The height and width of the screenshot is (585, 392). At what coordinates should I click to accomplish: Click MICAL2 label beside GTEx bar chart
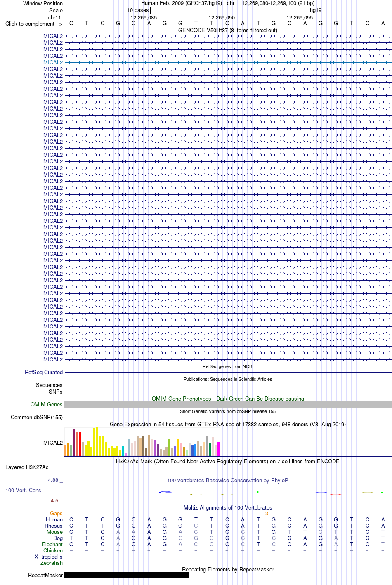(53, 443)
